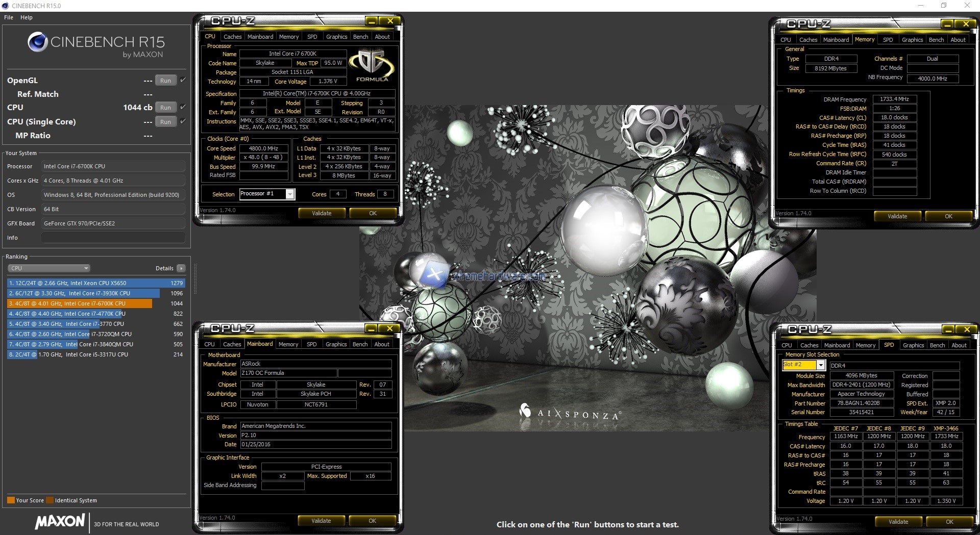Switch to Caches tab in CPU window
The width and height of the screenshot is (980, 535).
click(x=232, y=37)
